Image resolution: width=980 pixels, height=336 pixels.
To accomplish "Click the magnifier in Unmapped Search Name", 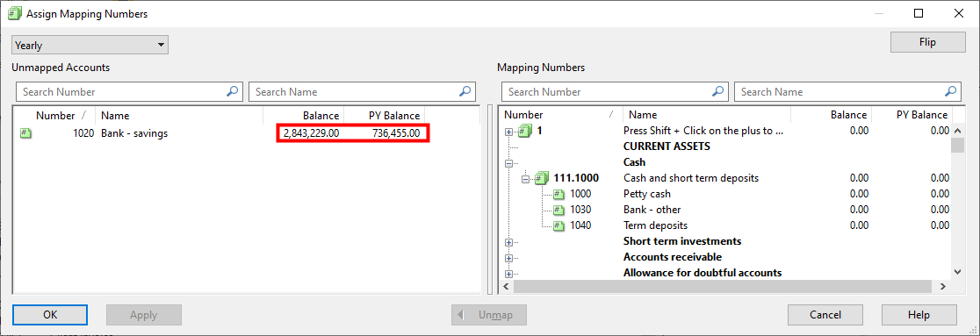I will click(x=465, y=92).
